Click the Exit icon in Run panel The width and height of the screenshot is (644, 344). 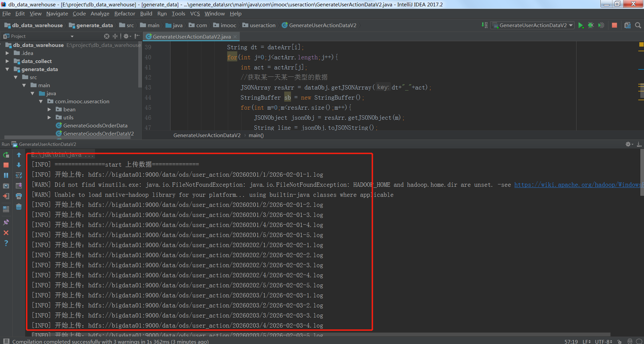tap(6, 196)
